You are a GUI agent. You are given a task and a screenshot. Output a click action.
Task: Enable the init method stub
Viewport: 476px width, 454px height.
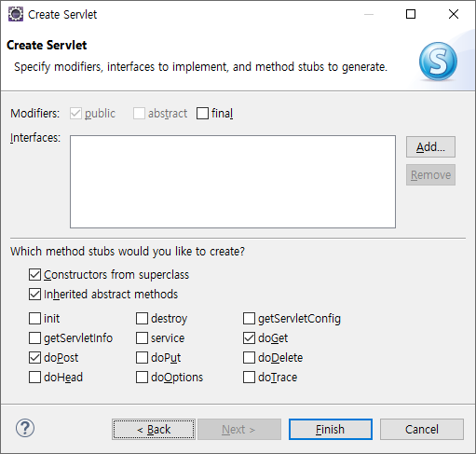(x=34, y=319)
